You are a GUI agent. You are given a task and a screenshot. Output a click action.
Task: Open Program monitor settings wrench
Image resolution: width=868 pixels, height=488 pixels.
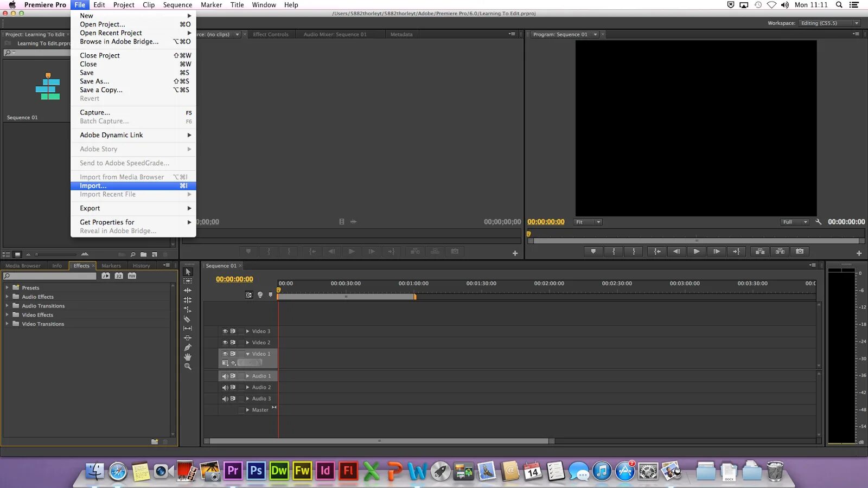(819, 222)
